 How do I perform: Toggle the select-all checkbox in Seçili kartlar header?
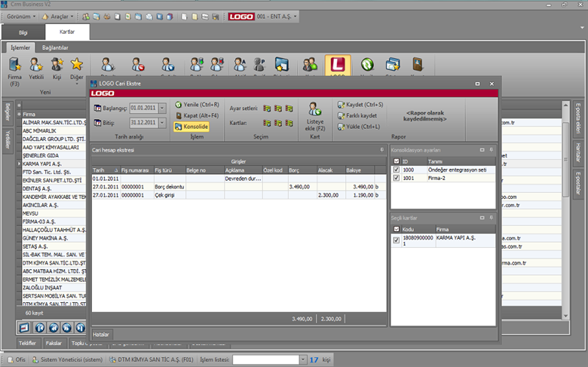click(x=397, y=229)
